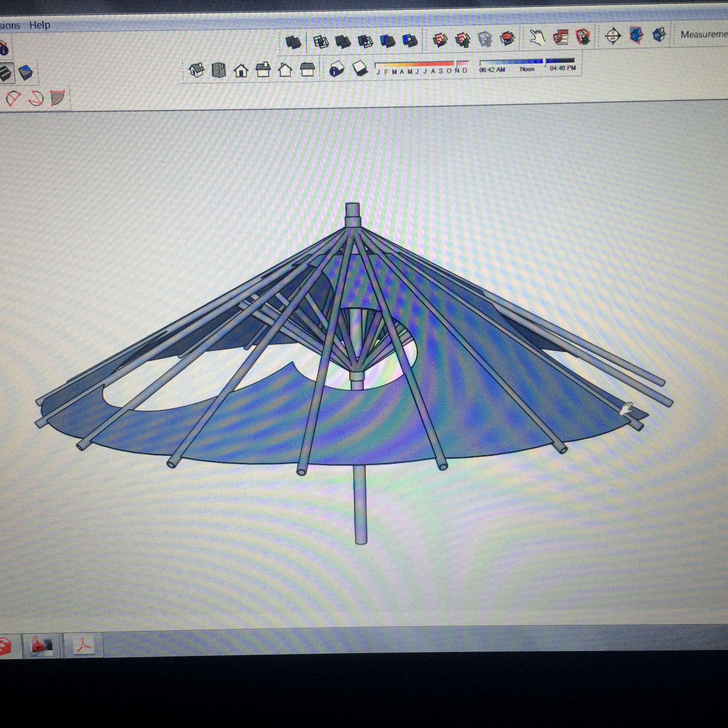Screen dimensions: 728x728
Task: Select the Pie arc tool
Action: [x=58, y=98]
